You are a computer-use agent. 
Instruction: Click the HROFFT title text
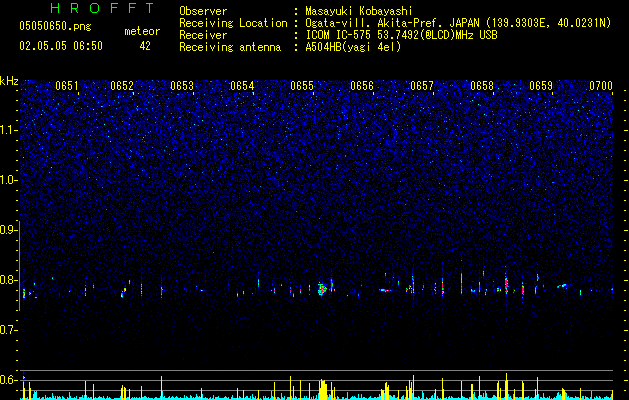102,8
